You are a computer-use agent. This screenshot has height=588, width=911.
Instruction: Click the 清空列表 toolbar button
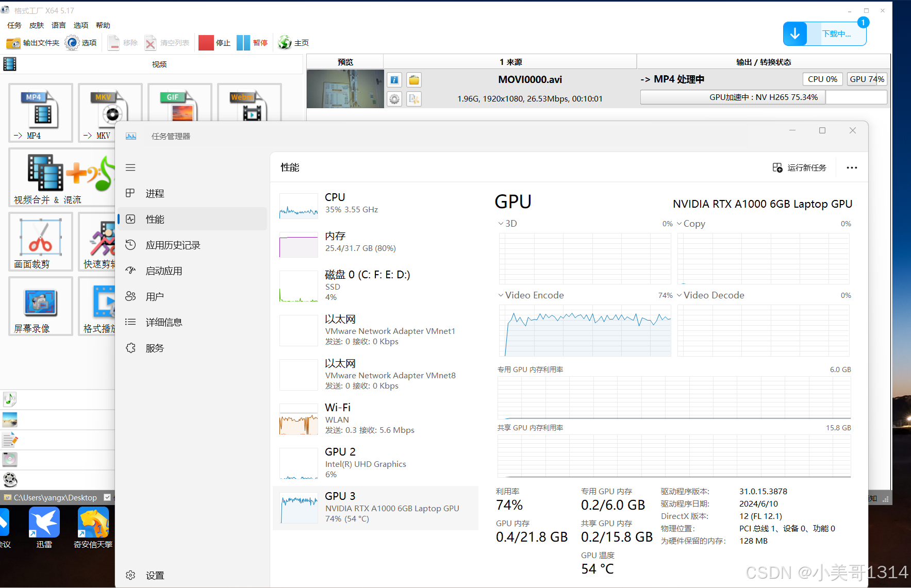click(x=168, y=43)
